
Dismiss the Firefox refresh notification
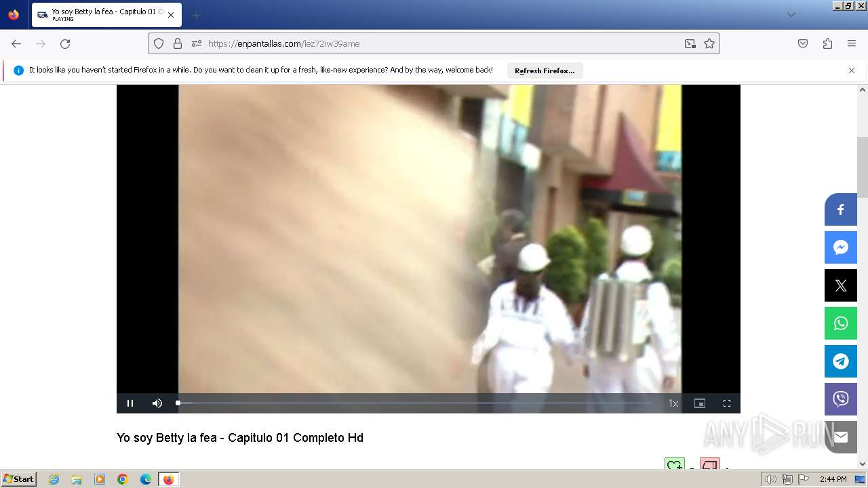click(x=852, y=70)
